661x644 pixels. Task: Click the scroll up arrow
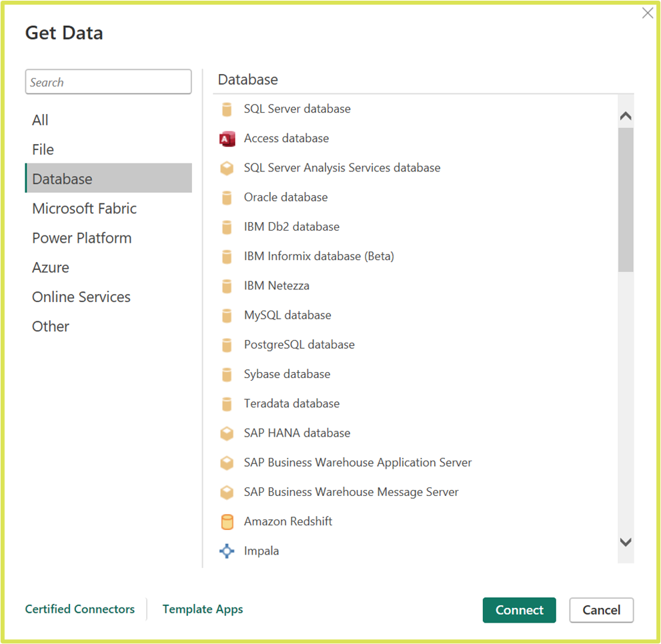click(x=626, y=116)
